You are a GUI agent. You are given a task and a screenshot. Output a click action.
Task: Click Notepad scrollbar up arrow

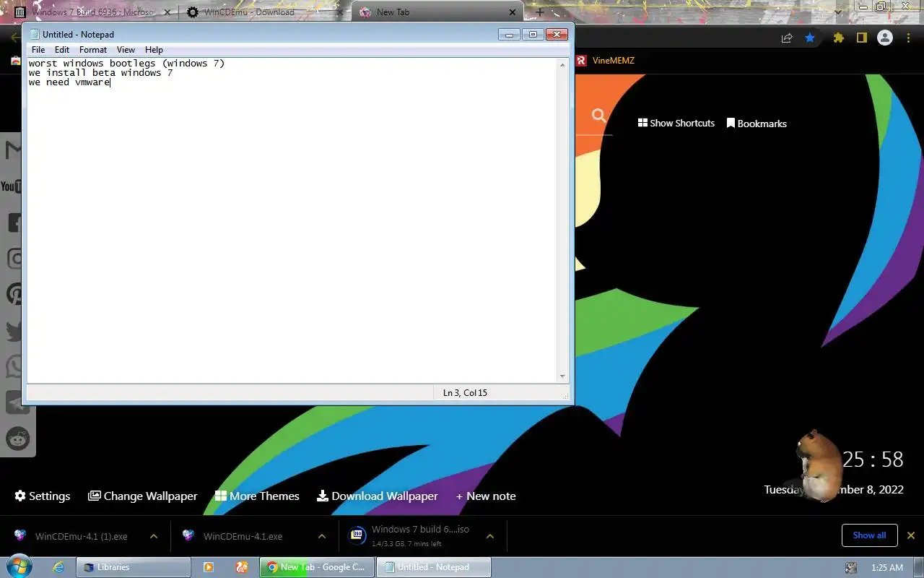(x=562, y=65)
